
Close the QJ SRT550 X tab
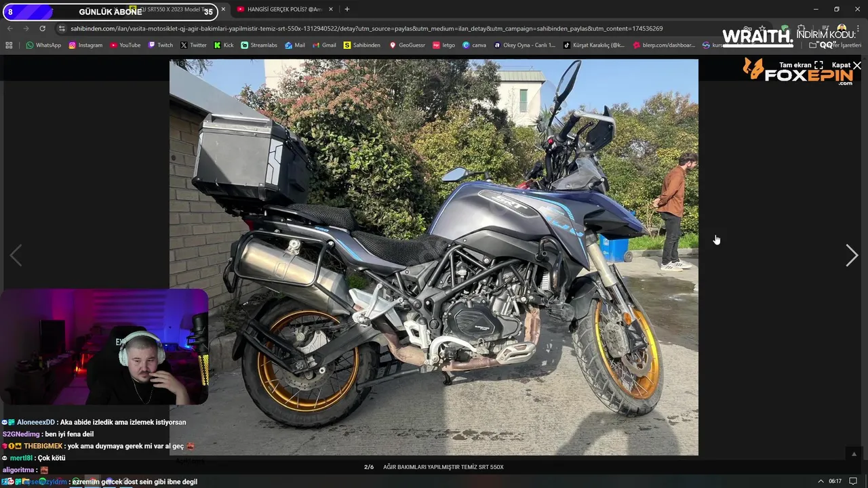(x=223, y=9)
